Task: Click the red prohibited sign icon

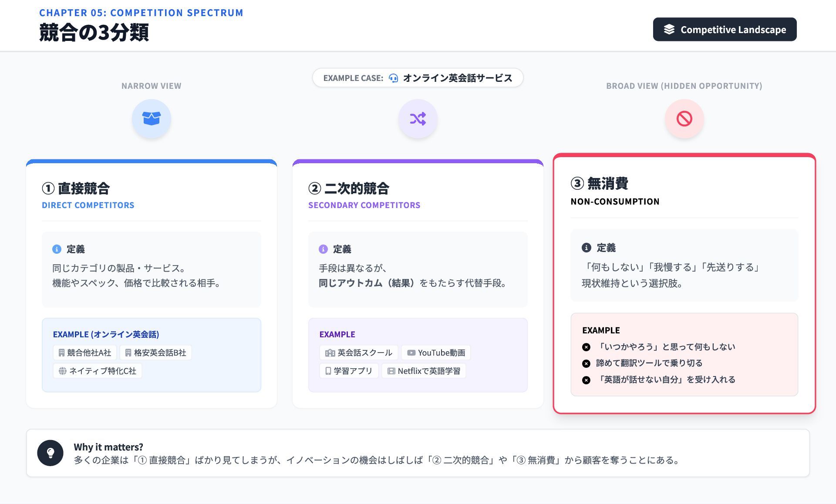Action: pyautogui.click(x=684, y=118)
